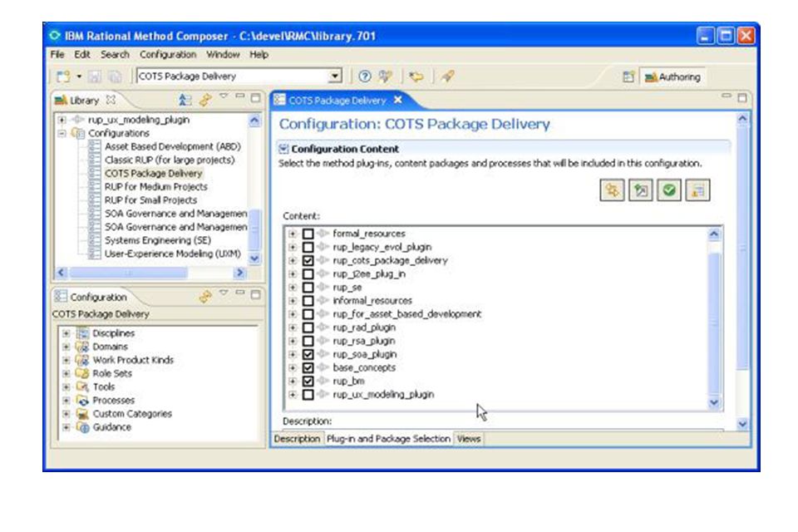This screenshot has width=798, height=532.
Task: Open the Help menu
Action: pos(259,55)
